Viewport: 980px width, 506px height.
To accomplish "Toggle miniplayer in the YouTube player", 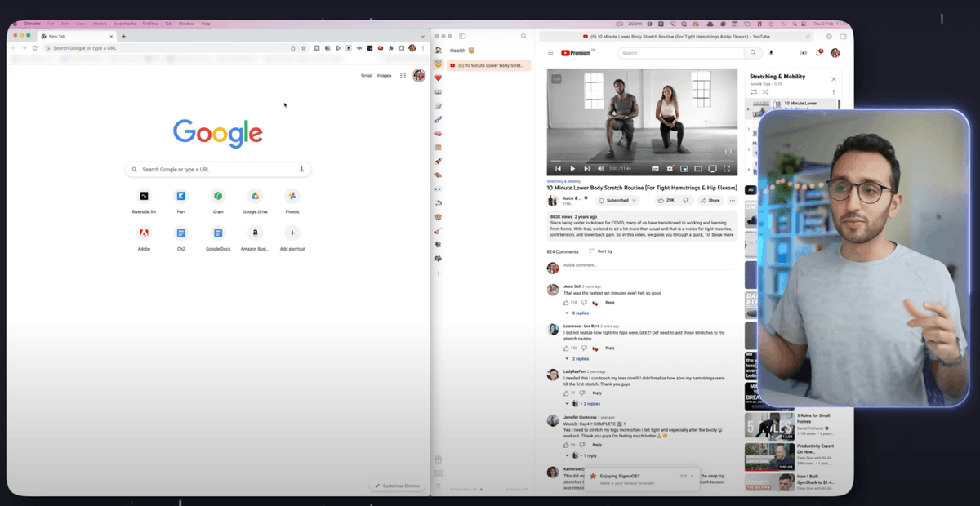I will coord(684,169).
